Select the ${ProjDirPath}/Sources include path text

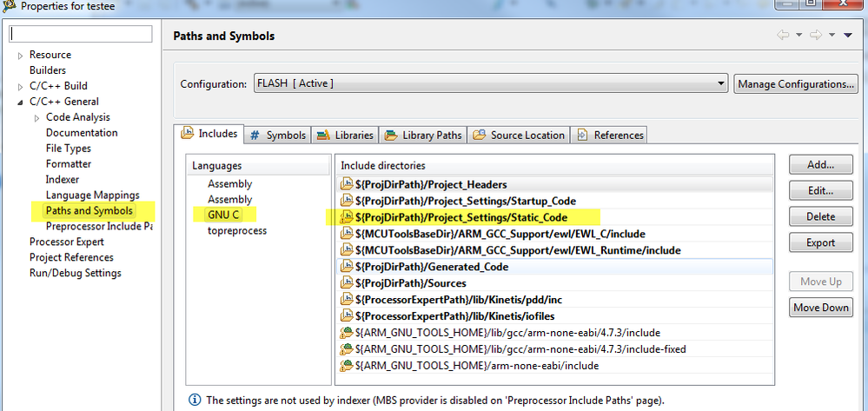411,283
